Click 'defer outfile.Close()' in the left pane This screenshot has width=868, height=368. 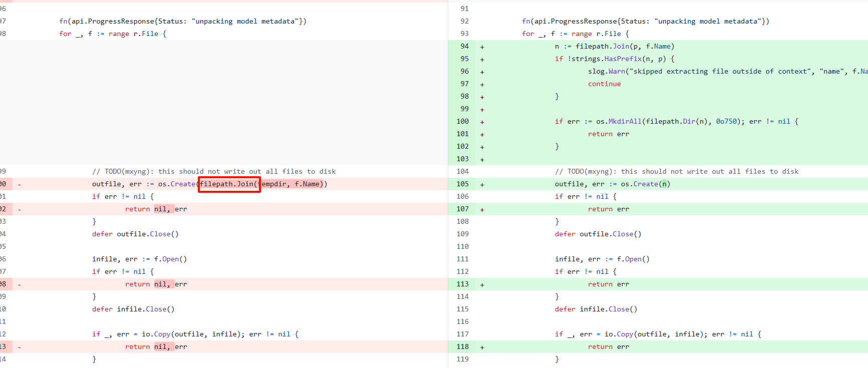[x=135, y=234]
